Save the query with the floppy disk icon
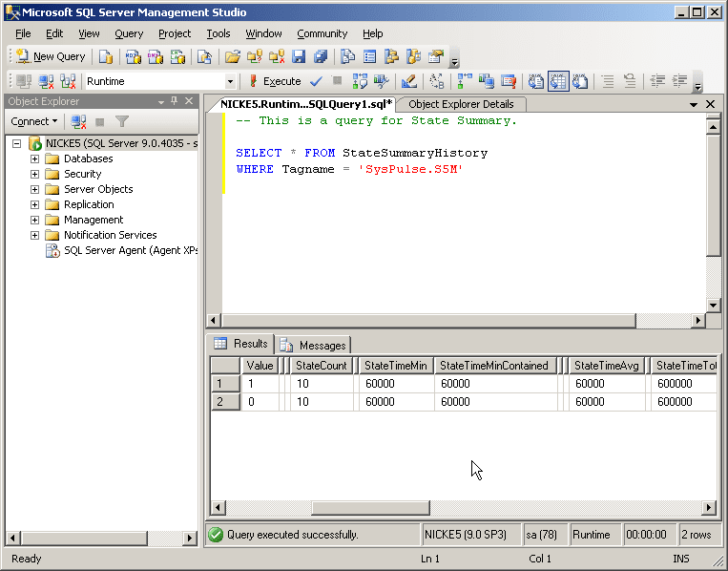The height and width of the screenshot is (571, 728). [299, 56]
